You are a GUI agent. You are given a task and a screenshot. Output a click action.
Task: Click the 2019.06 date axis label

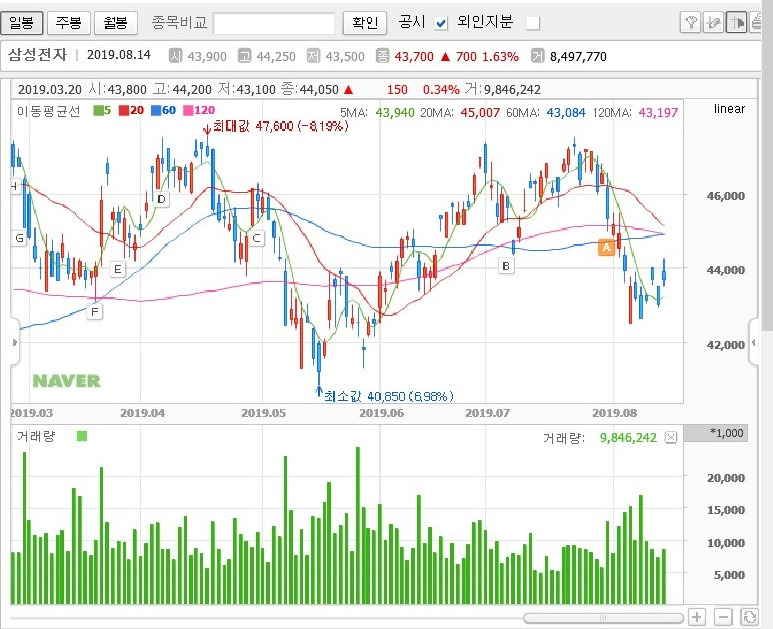[382, 413]
